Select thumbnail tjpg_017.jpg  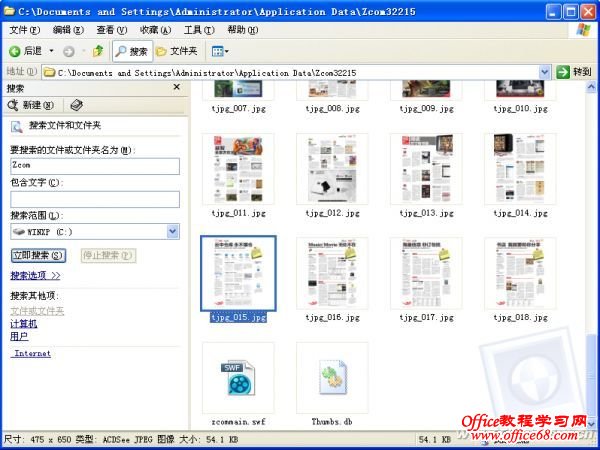[x=426, y=273]
